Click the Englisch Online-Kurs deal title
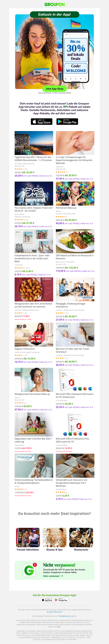Image resolution: width=109 pixels, height=644 pixels. pyautogui.click(x=25, y=349)
